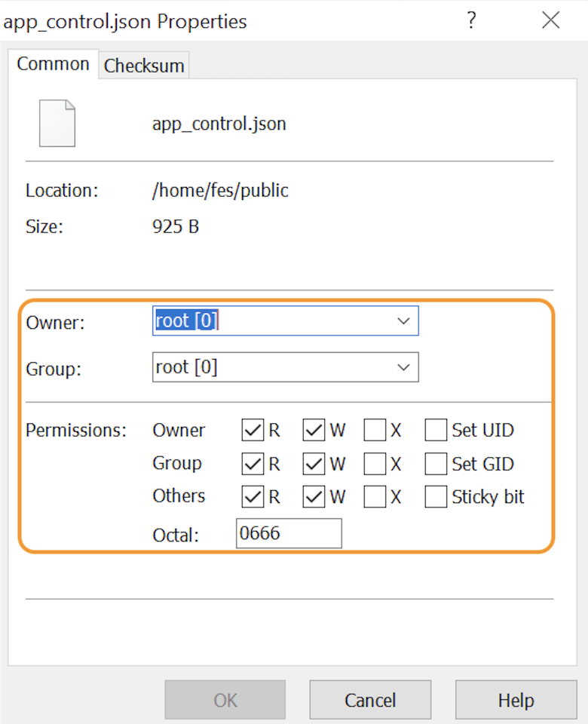The width and height of the screenshot is (588, 724).
Task: Enable Owner execute permission
Action: [375, 431]
